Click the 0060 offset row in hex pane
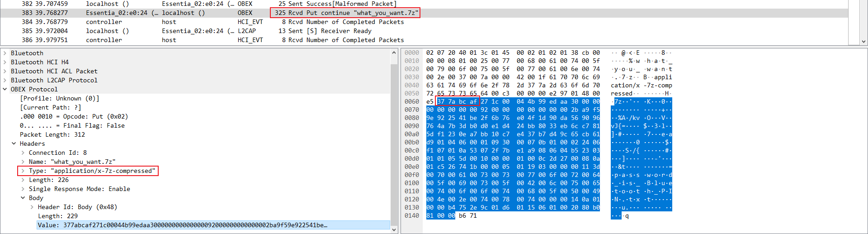This screenshot has width=868, height=234. coord(412,101)
